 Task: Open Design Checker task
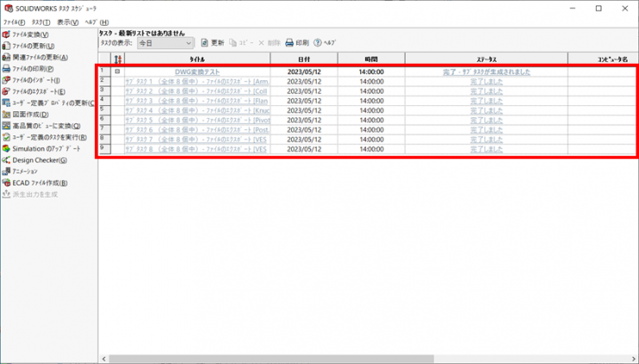pyautogui.click(x=39, y=160)
